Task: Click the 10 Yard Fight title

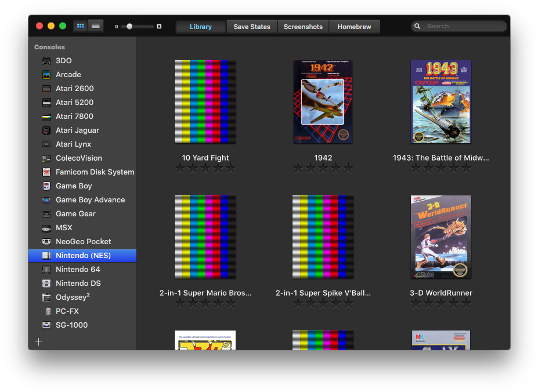Action: click(205, 158)
